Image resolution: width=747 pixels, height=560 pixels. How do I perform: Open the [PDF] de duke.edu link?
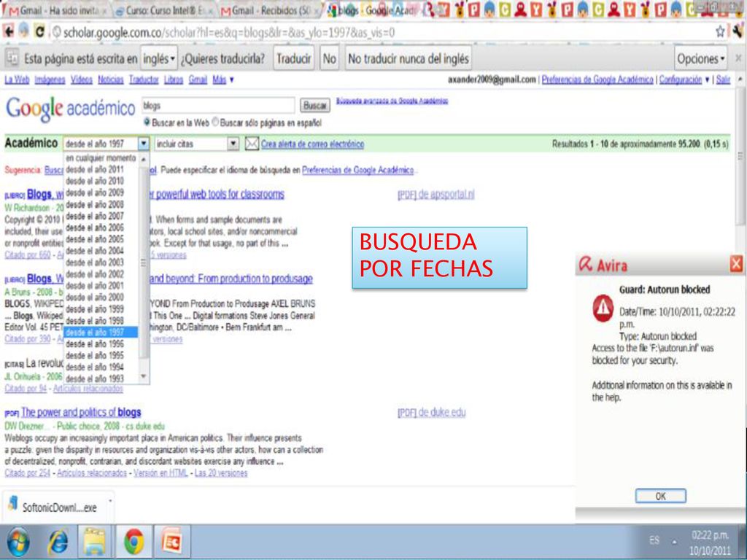tap(432, 413)
